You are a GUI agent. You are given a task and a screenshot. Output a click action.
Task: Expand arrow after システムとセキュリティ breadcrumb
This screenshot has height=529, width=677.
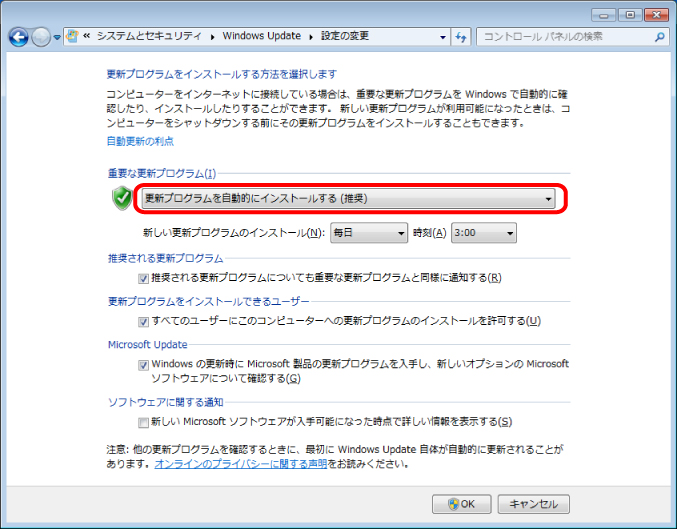[212, 37]
